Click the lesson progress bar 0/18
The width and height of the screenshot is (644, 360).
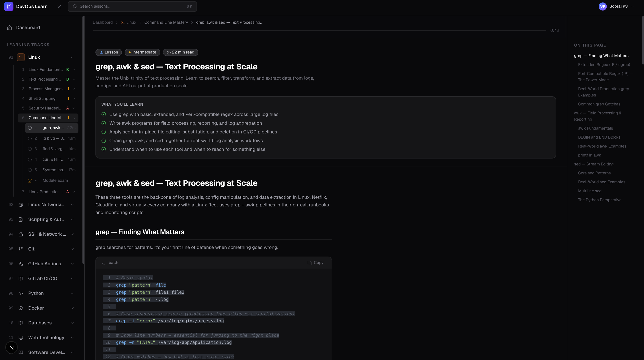tap(319, 31)
